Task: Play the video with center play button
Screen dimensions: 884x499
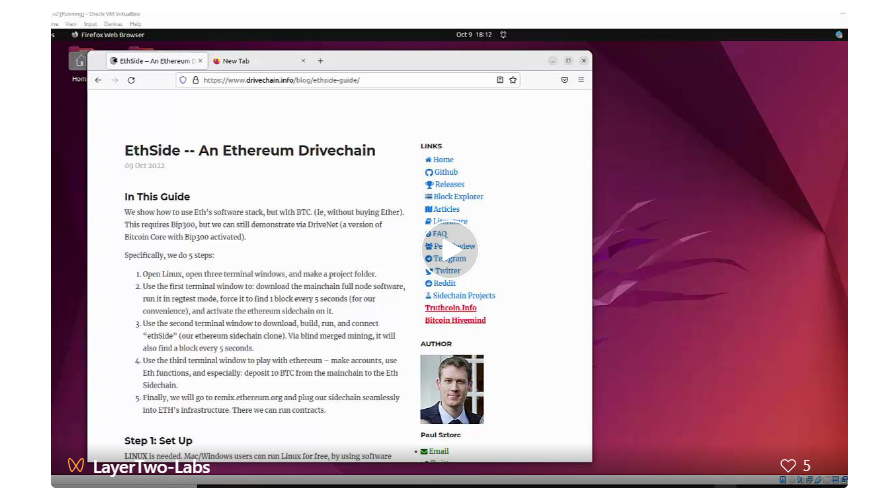Action: [x=449, y=250]
